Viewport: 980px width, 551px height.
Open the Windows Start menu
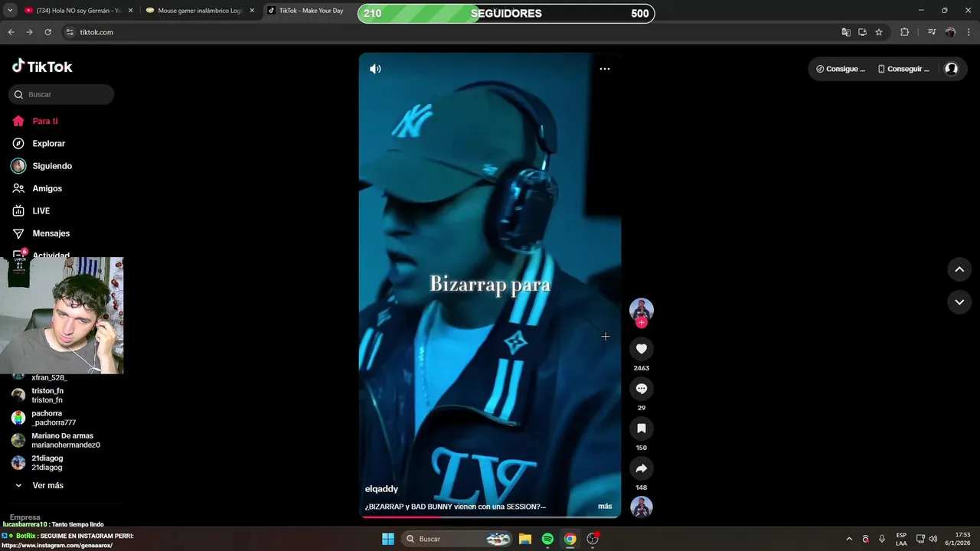388,539
